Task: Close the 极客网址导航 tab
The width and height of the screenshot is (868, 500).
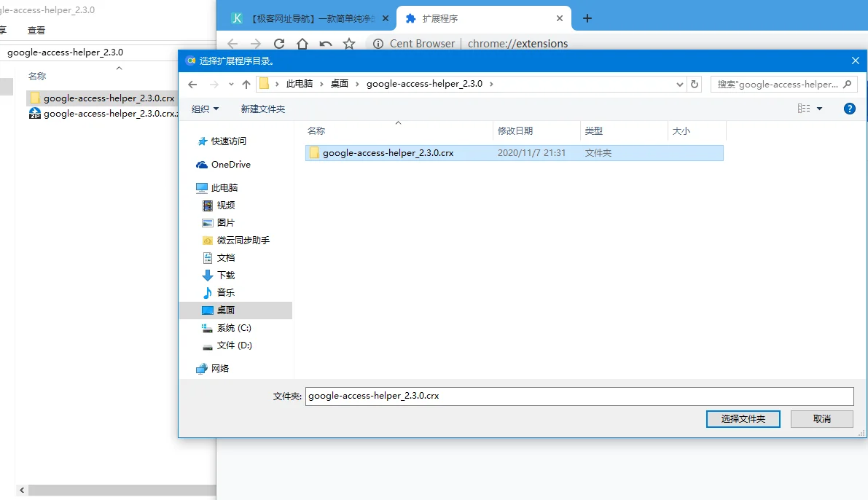Action: click(x=386, y=18)
